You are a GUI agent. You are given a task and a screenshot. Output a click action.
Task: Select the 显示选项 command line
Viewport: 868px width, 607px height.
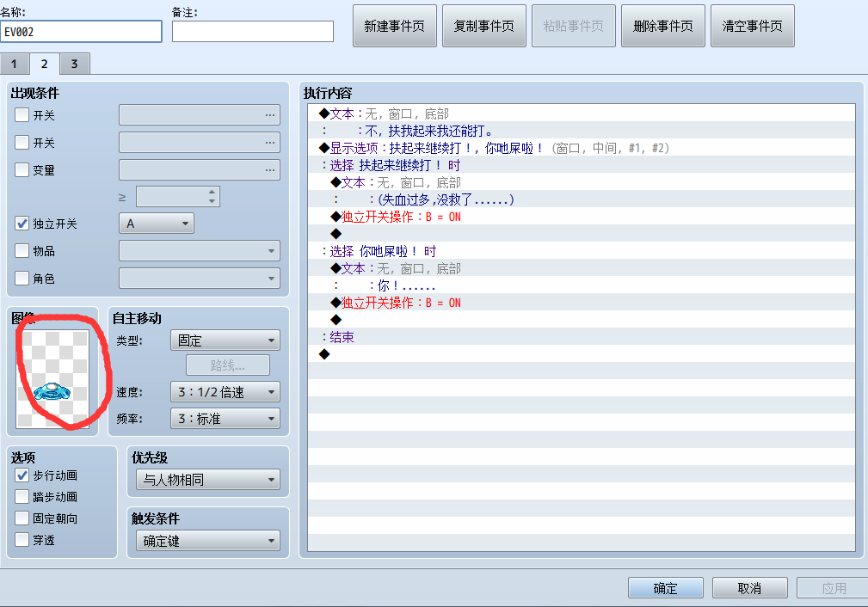point(582,148)
